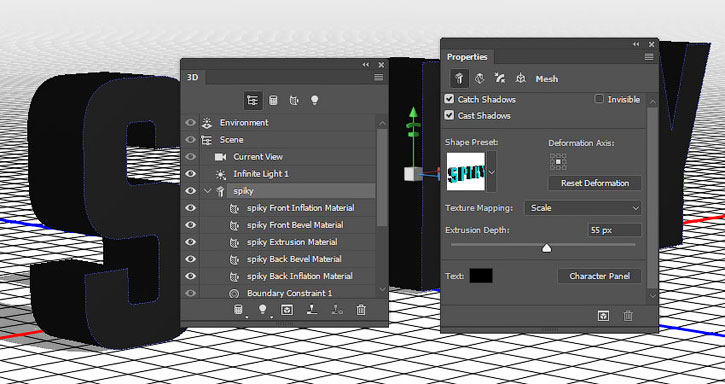Select the Properties panel tab
This screenshot has width=725, height=384.
pos(467,57)
